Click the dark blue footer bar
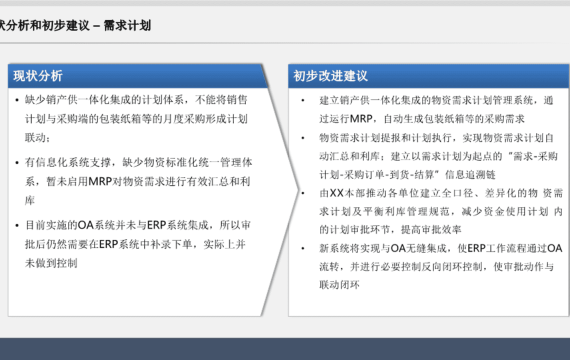 [285, 349]
